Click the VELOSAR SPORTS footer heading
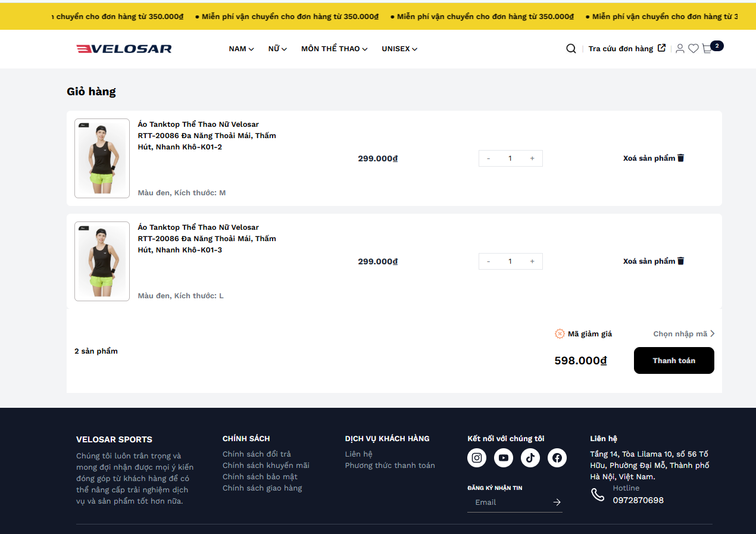This screenshot has height=534, width=756. click(114, 439)
